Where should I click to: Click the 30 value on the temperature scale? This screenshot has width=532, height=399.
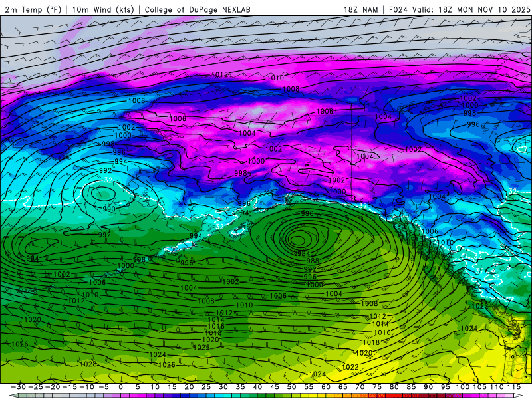[x=223, y=387]
